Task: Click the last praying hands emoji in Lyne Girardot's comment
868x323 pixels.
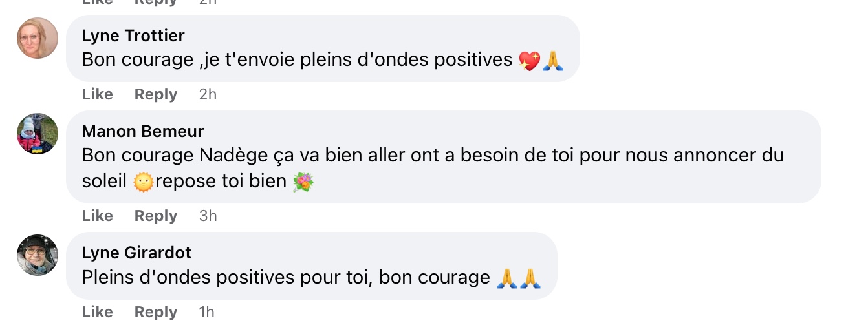Action: tap(530, 278)
